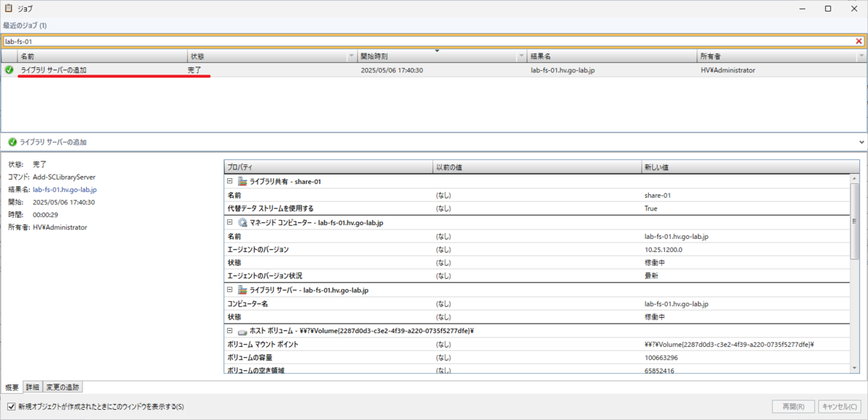Click the 最近のジョブ (1) heading
The image size is (868, 420).
(25, 25)
